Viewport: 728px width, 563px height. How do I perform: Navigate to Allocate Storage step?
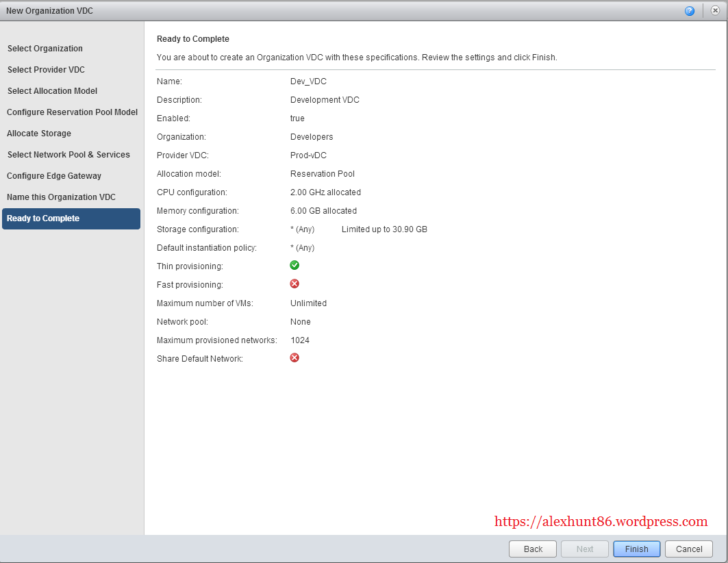pos(39,134)
